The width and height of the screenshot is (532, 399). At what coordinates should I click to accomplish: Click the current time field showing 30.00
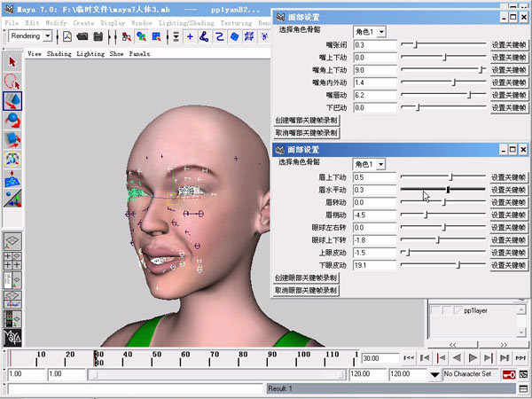click(x=380, y=358)
